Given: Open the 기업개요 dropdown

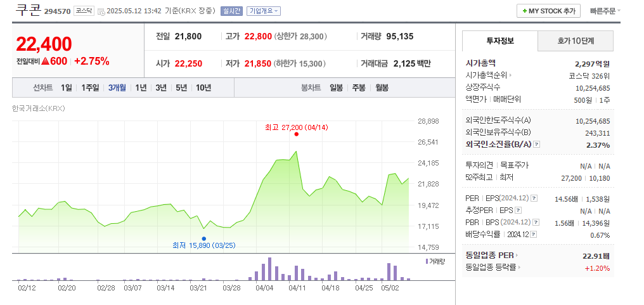Looking at the screenshot, I should point(263,11).
